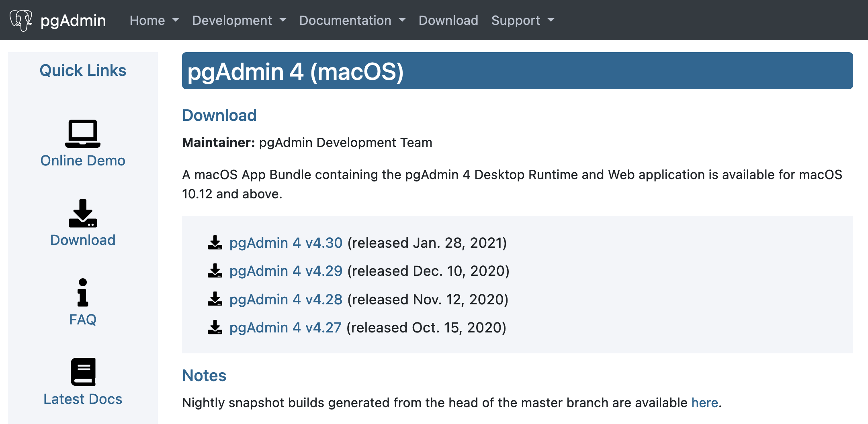The height and width of the screenshot is (424, 868).
Task: Download pgAdmin 4 v4.27
Action: tap(285, 328)
